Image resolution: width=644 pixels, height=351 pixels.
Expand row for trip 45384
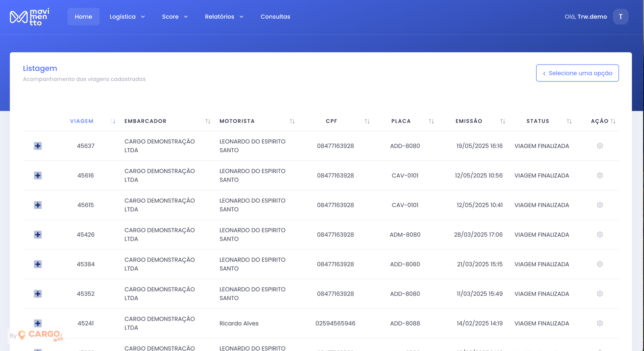click(x=38, y=264)
